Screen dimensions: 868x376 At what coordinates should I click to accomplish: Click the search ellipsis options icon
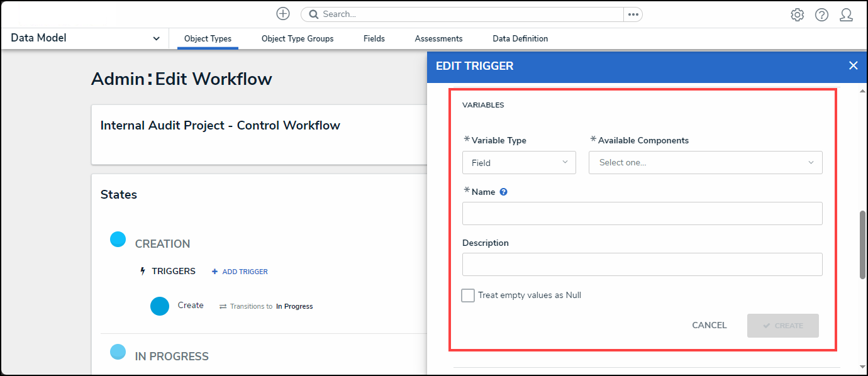[633, 14]
